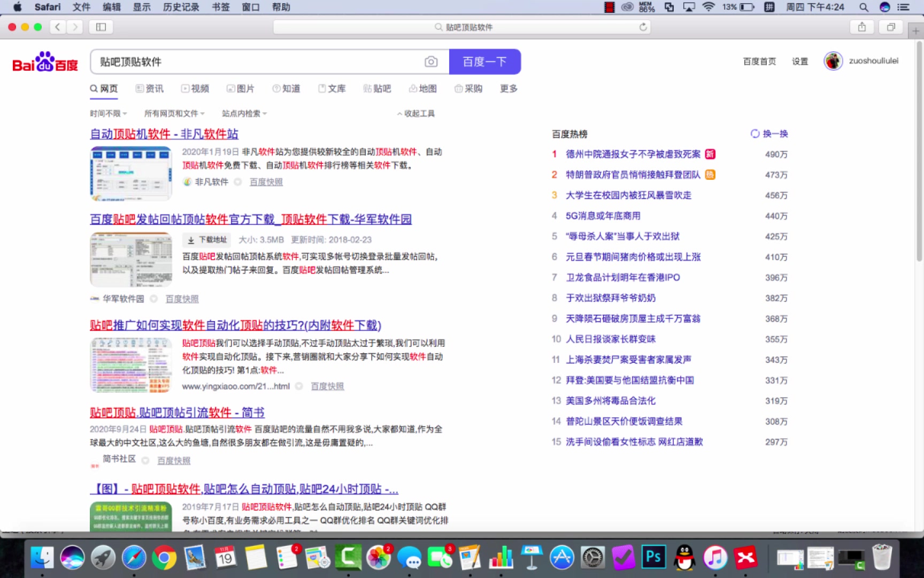Open Music app in the Dock
The height and width of the screenshot is (578, 924).
point(715,558)
